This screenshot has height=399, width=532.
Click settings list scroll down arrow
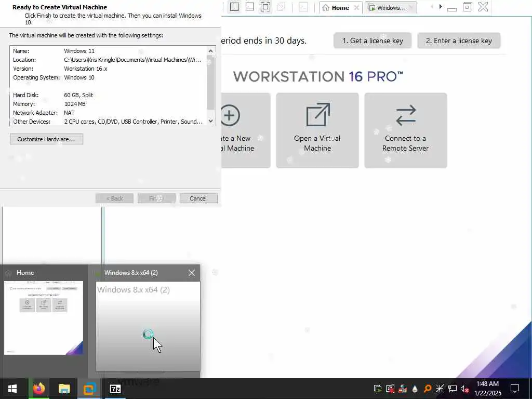pyautogui.click(x=211, y=121)
